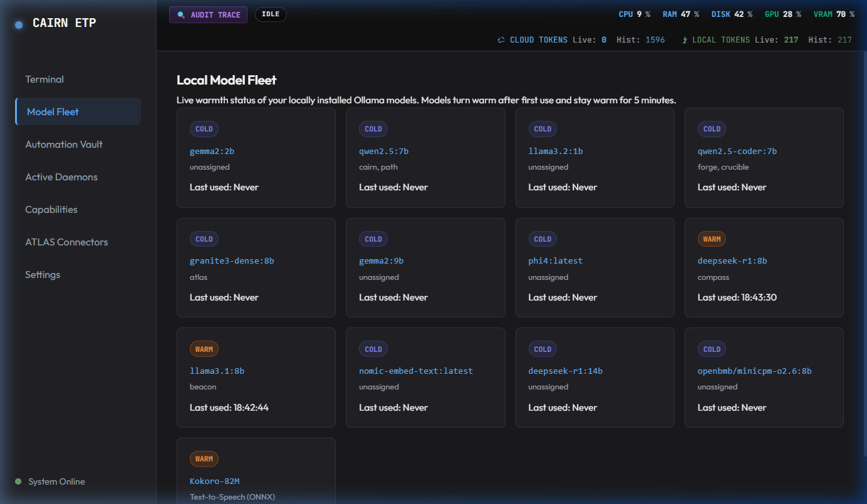Click the qwen2.5-coder:7b model link
This screenshot has height=504, width=867.
737,151
